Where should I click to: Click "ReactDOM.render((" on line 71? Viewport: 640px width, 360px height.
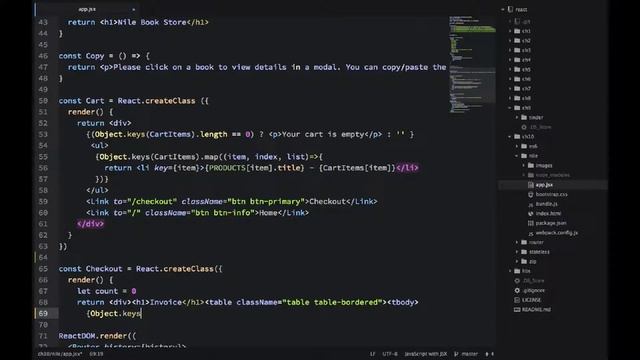pos(97,336)
